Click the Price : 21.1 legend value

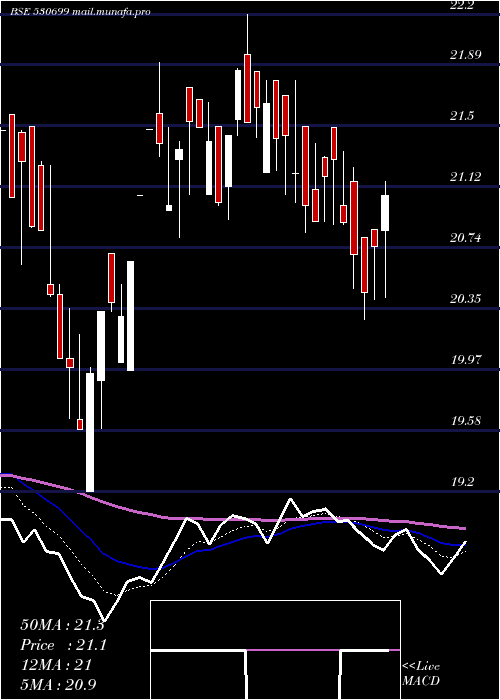[x=63, y=645]
